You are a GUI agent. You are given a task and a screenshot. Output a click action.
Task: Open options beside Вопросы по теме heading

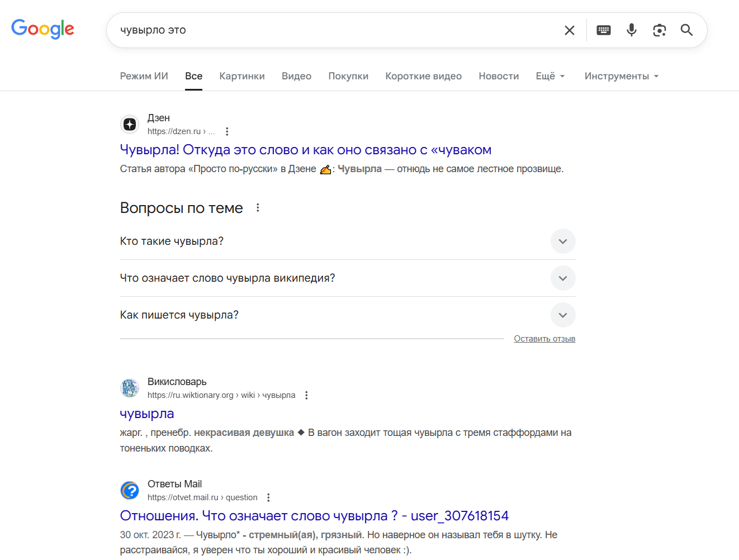[x=258, y=208]
